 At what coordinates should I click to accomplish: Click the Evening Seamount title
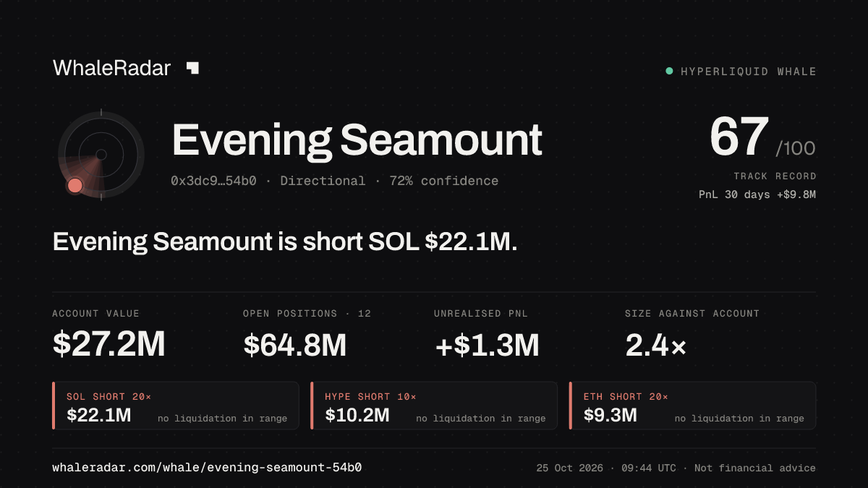(357, 140)
